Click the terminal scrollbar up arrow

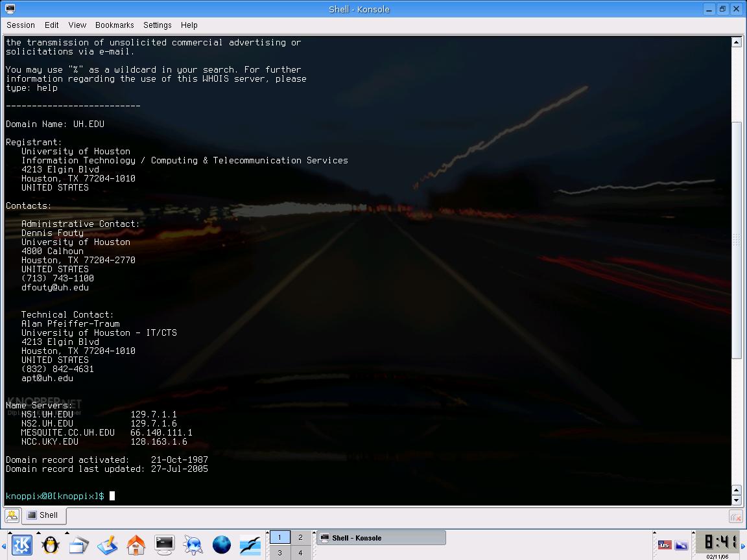737,42
